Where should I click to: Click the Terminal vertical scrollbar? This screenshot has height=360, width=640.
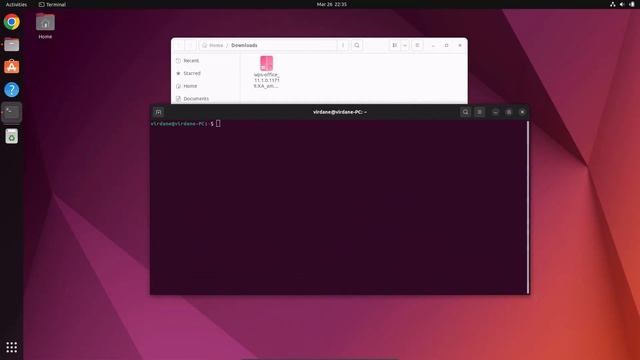[x=528, y=207]
